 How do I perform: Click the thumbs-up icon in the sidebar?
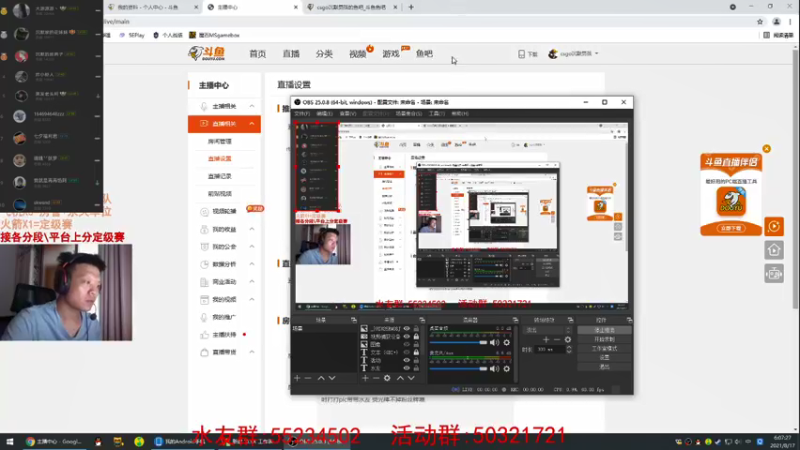204,335
